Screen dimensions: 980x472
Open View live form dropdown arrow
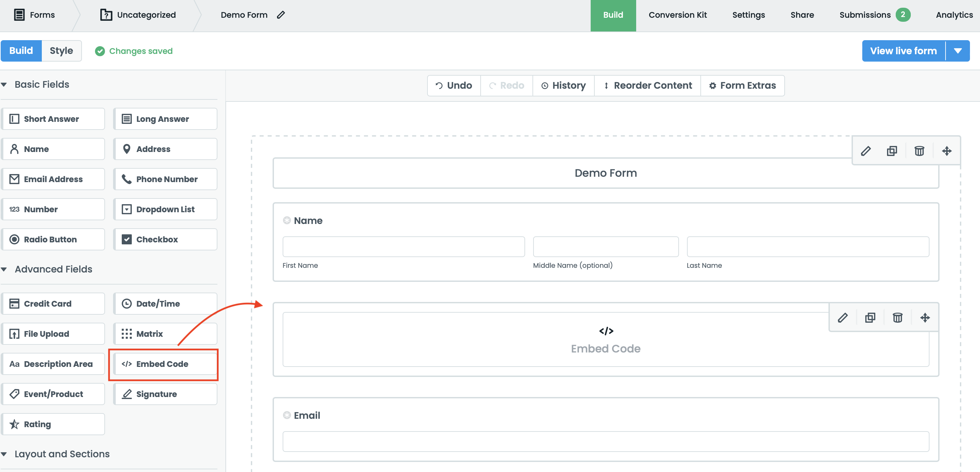(x=958, y=51)
